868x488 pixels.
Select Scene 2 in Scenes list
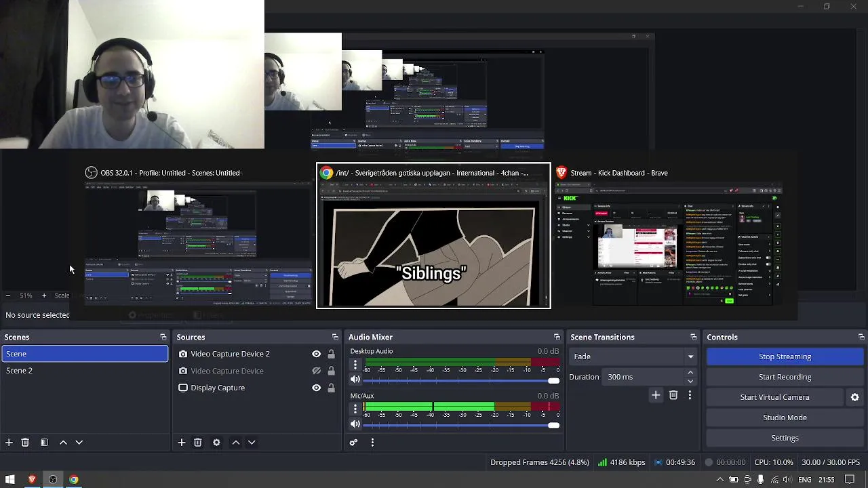[85, 371]
